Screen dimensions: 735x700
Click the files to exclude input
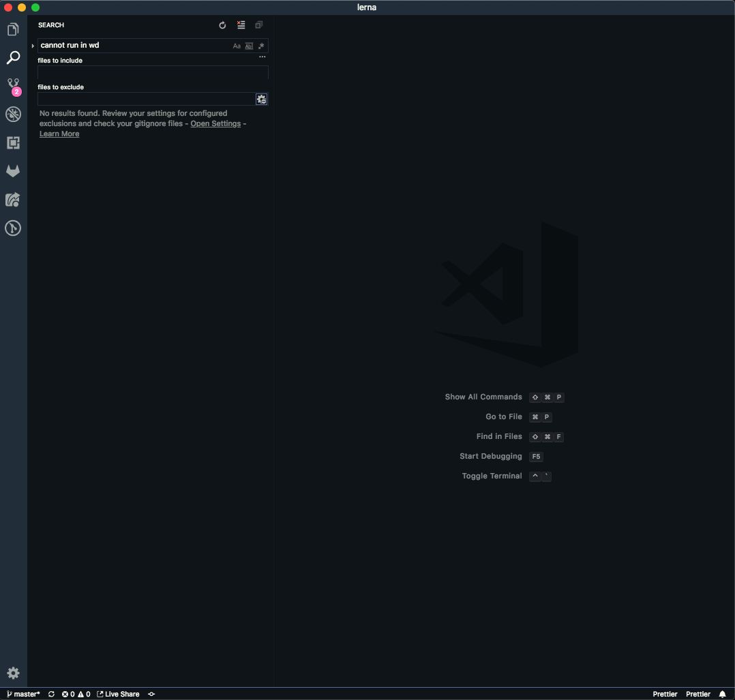tap(146, 99)
